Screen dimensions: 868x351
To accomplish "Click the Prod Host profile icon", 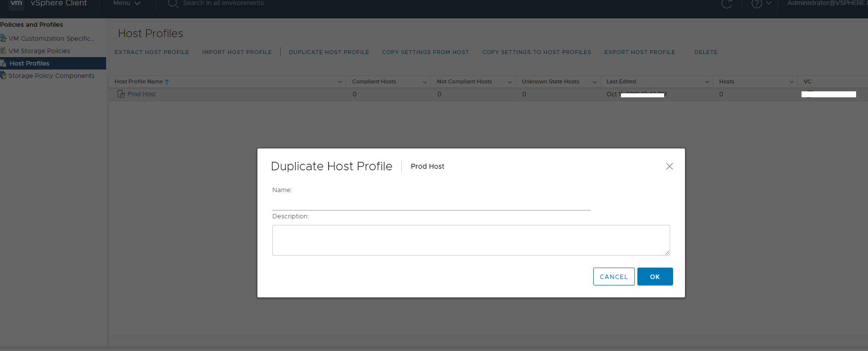I will pos(121,94).
